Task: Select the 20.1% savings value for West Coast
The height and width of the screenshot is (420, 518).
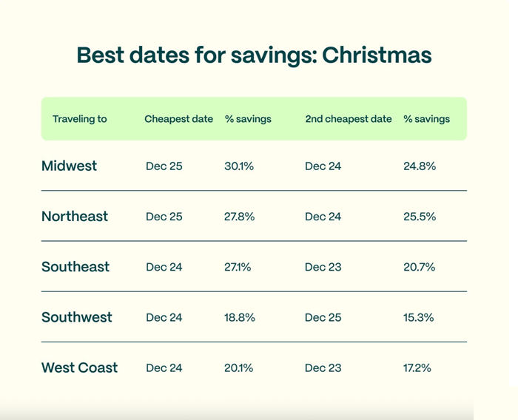Action: [x=239, y=367]
